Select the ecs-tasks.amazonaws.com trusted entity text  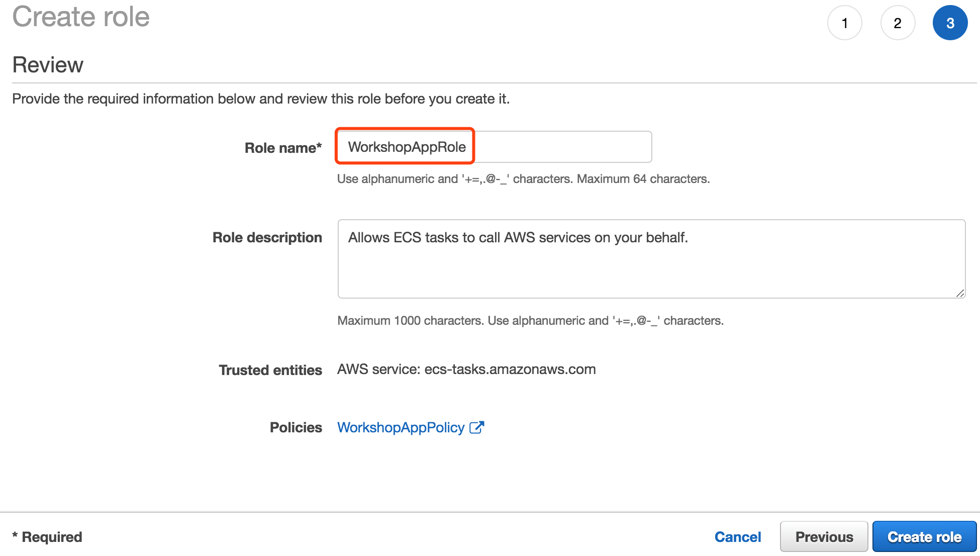click(x=510, y=369)
